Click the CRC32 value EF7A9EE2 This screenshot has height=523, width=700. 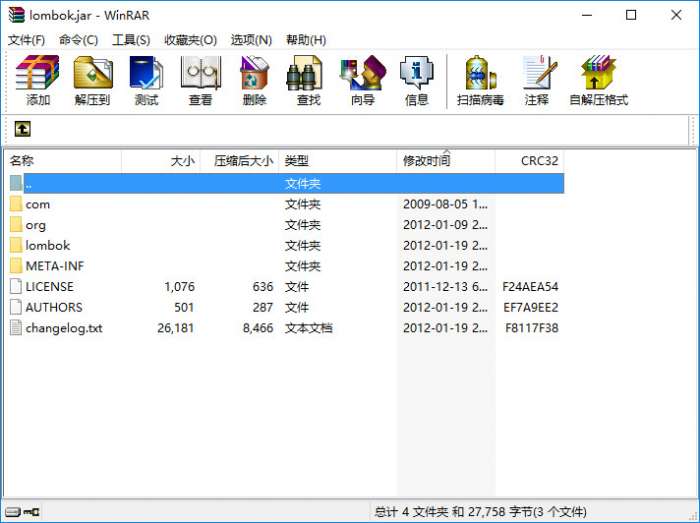531,307
